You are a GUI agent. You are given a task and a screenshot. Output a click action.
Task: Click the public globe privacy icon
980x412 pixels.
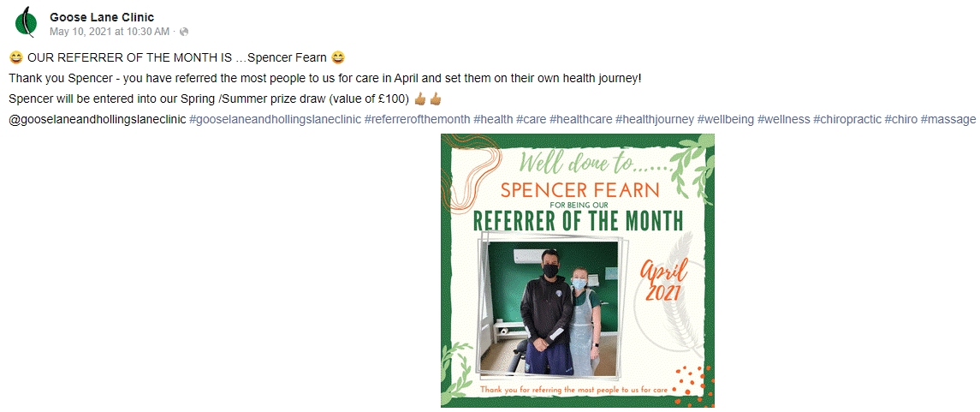pyautogui.click(x=183, y=32)
